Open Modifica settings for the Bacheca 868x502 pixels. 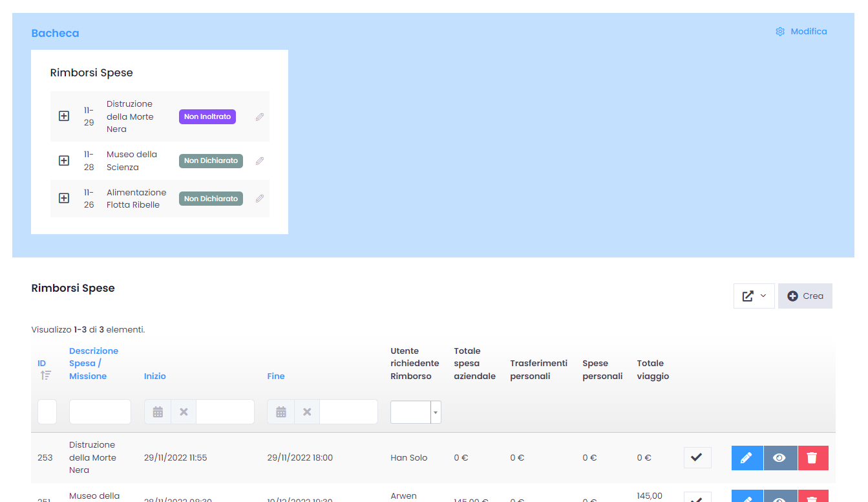(x=801, y=32)
